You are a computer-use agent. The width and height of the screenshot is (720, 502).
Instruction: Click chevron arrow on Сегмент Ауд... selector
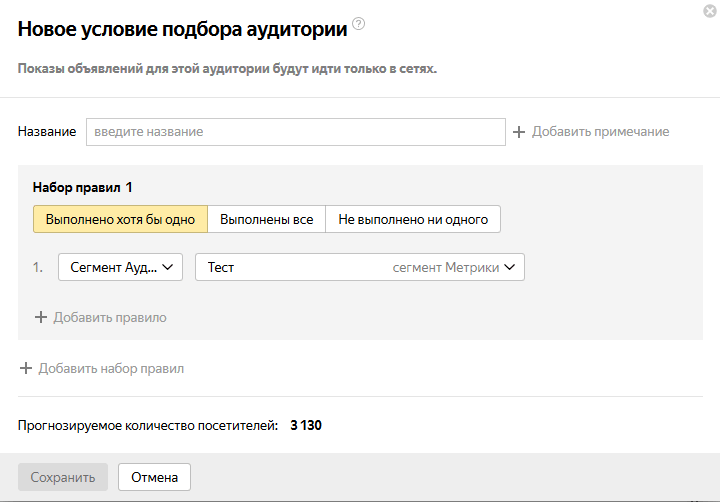(x=167, y=267)
